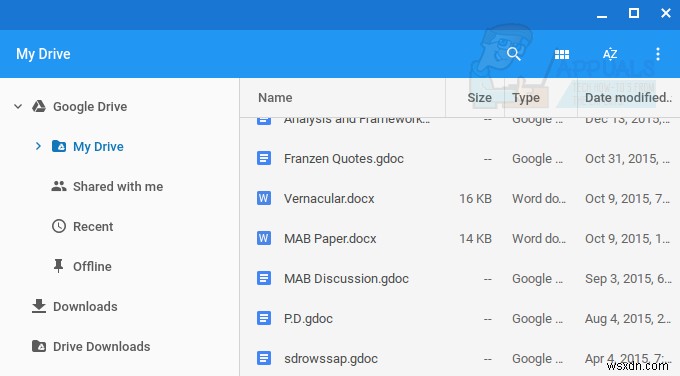The width and height of the screenshot is (680, 376).
Task: Sort by the Size column header
Action: 479,98
